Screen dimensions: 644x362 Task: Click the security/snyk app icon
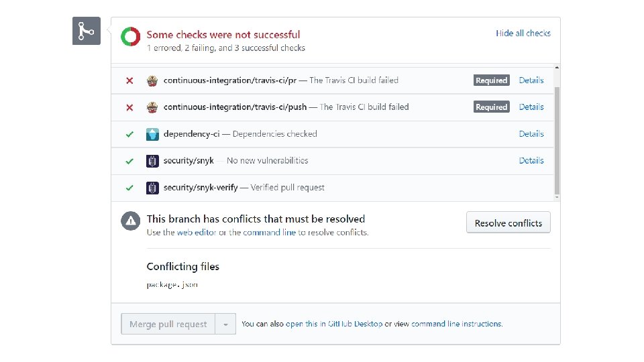[152, 161]
